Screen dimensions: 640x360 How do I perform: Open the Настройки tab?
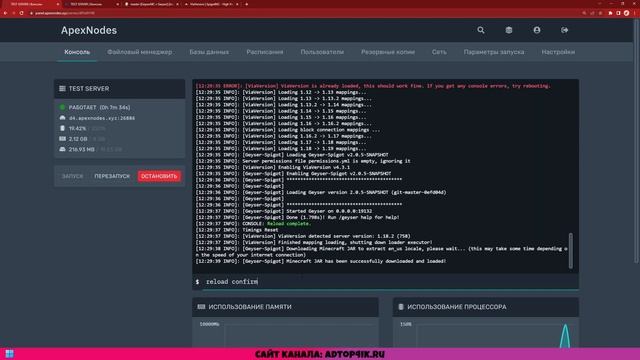pyautogui.click(x=558, y=52)
